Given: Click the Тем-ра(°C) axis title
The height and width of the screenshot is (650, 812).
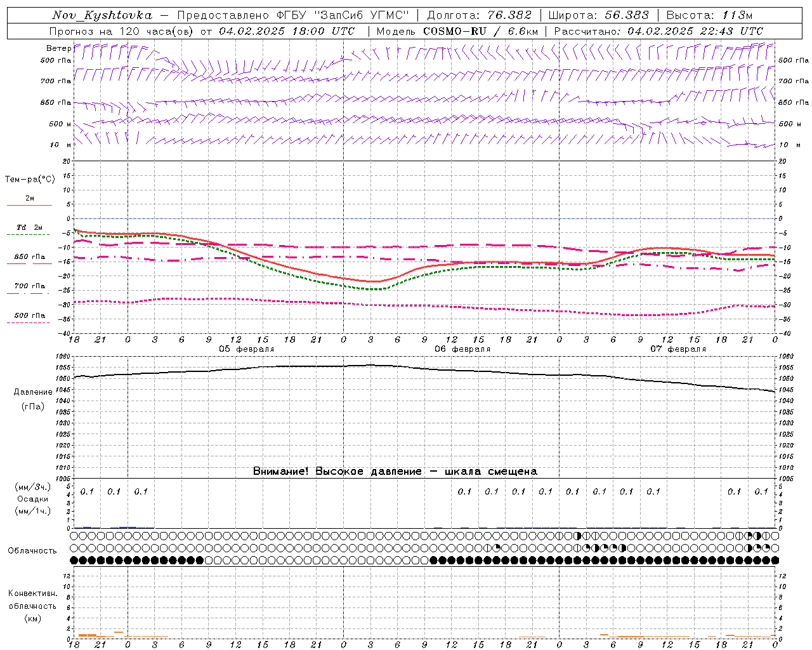Looking at the screenshot, I should (30, 179).
